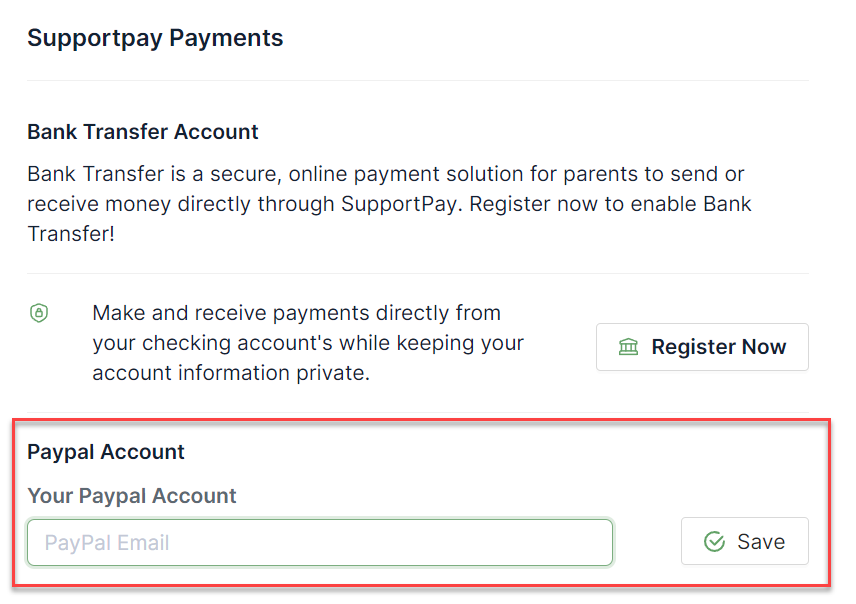Click the green shield lock security icon
Image resolution: width=856 pixels, height=604 pixels.
click(x=39, y=313)
